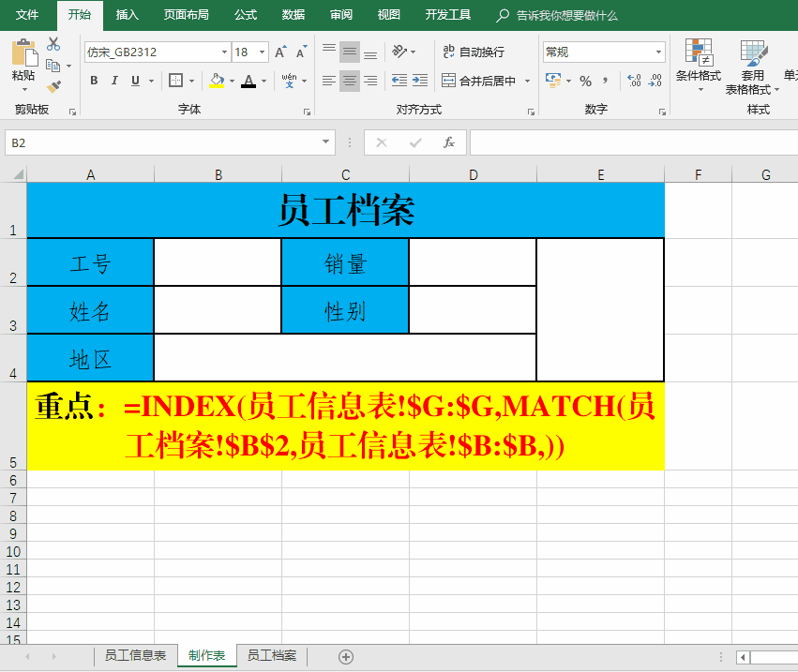Click the Cut scissors icon
The height and width of the screenshot is (672, 798).
coord(53,44)
